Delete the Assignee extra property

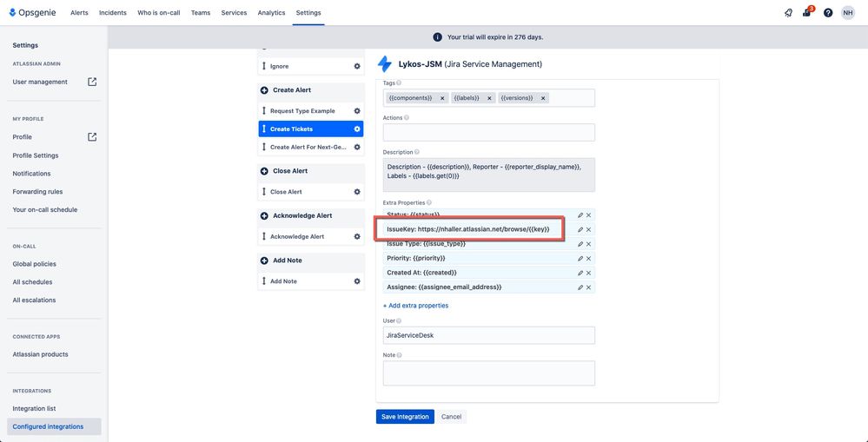click(588, 287)
